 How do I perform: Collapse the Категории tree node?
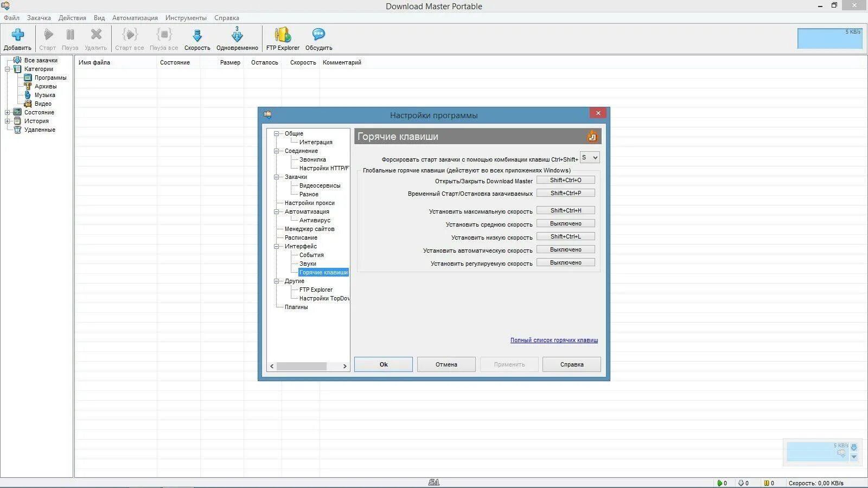click(8, 69)
